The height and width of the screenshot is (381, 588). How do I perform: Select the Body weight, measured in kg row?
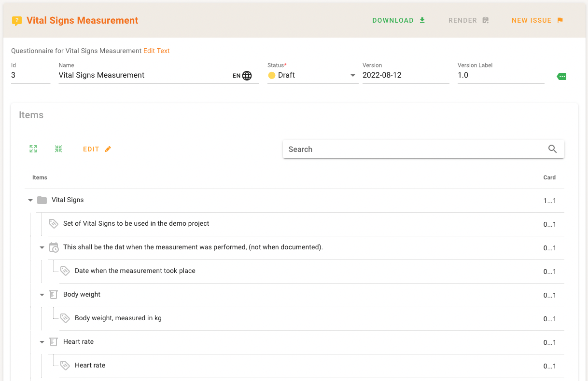click(118, 318)
